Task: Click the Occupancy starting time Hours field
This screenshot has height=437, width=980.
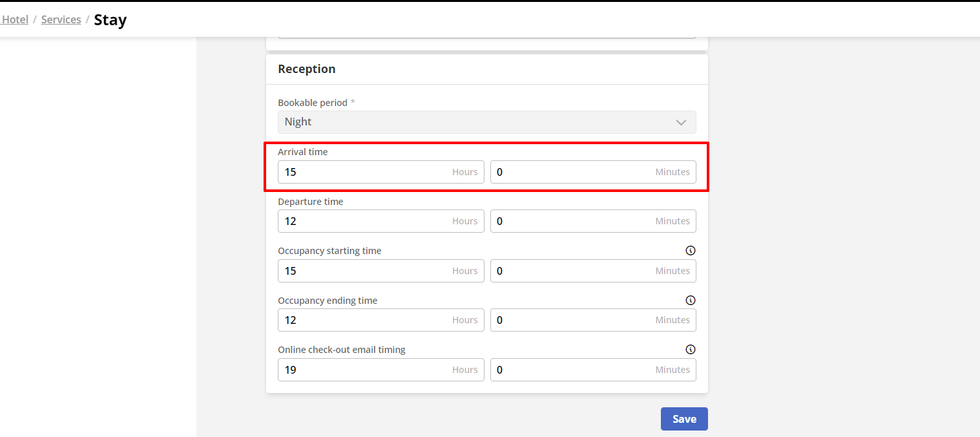Action: 381,270
